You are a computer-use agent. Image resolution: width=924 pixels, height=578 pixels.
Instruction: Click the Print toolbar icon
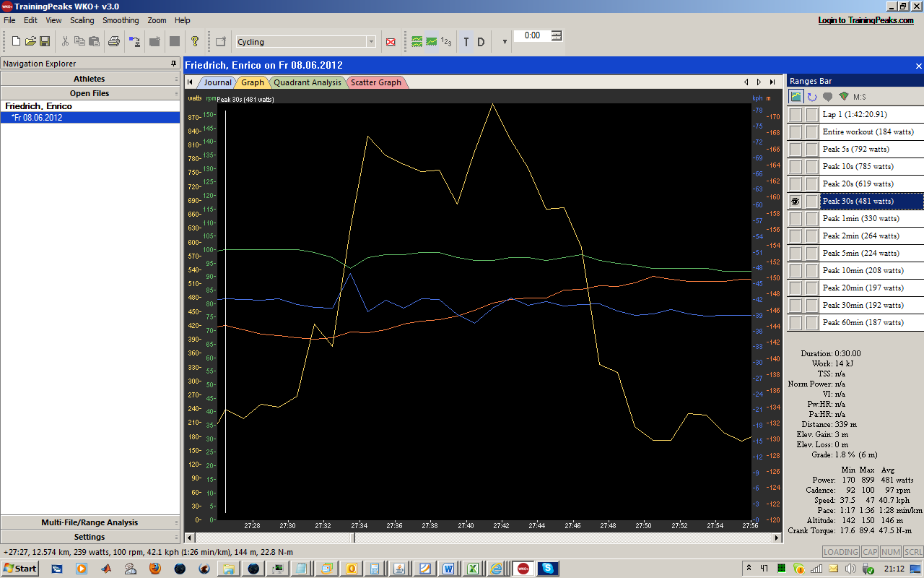113,42
